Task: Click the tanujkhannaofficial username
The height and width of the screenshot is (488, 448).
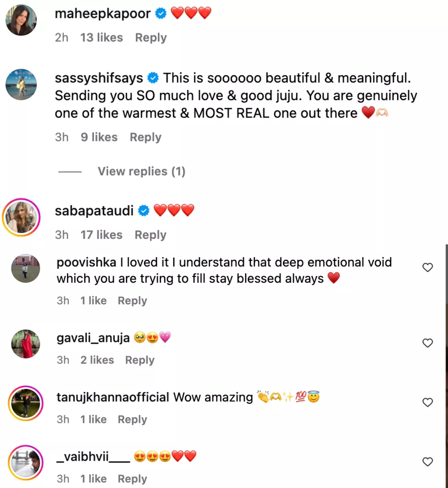Action: coord(113,397)
